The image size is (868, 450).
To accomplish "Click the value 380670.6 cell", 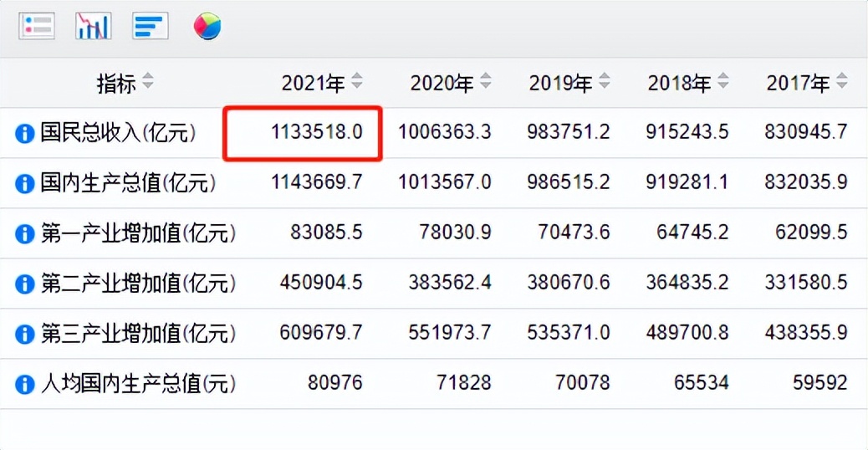I will pos(568,282).
